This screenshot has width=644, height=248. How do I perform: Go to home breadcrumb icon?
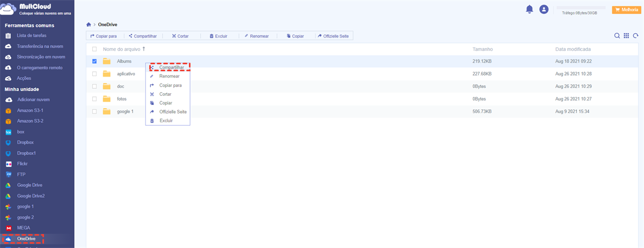pos(89,25)
